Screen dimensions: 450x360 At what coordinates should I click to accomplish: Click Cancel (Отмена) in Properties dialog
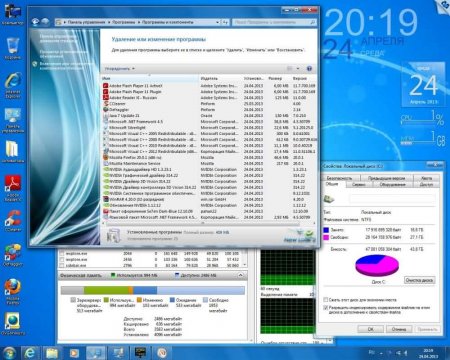click(399, 329)
